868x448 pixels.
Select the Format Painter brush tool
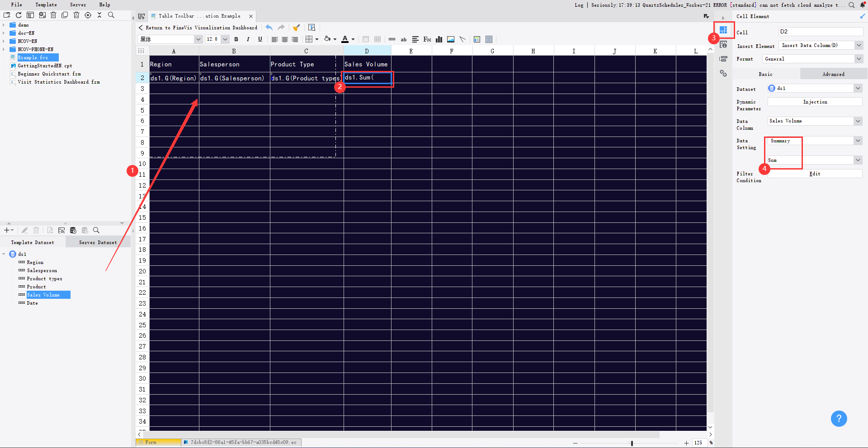297,28
